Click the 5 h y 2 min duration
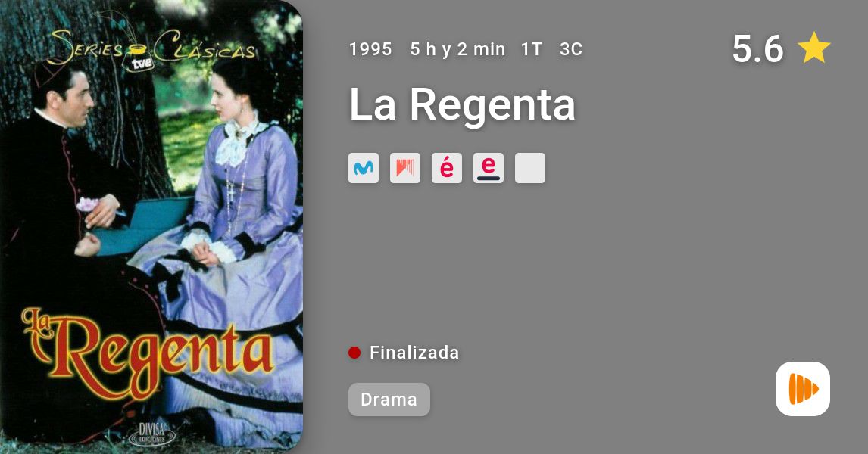The height and width of the screenshot is (454, 868). point(457,49)
